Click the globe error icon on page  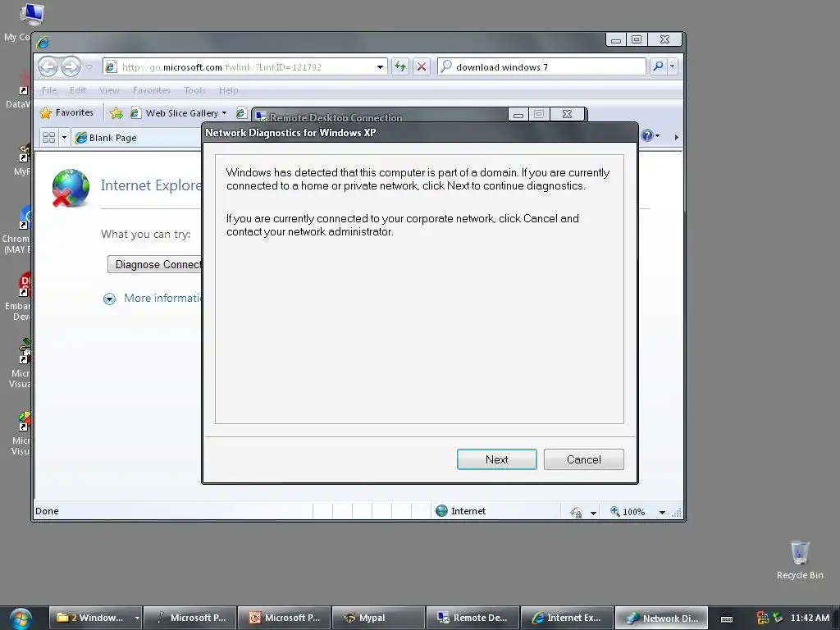(71, 188)
